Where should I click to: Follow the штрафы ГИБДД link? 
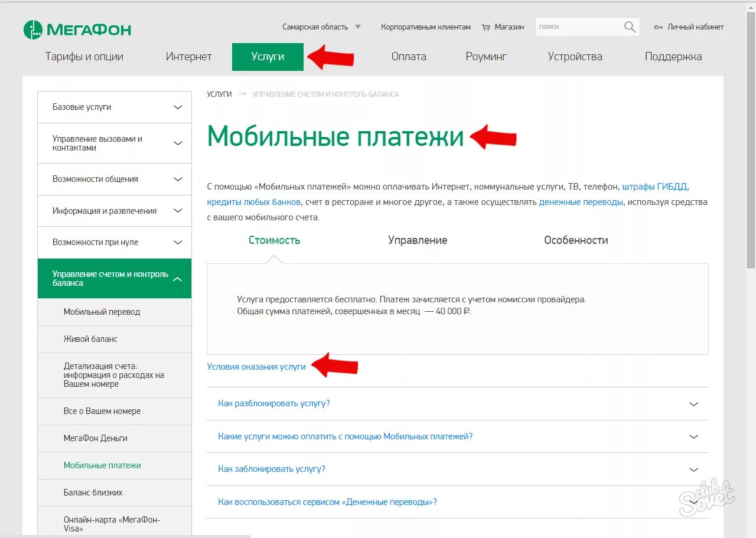(654, 187)
